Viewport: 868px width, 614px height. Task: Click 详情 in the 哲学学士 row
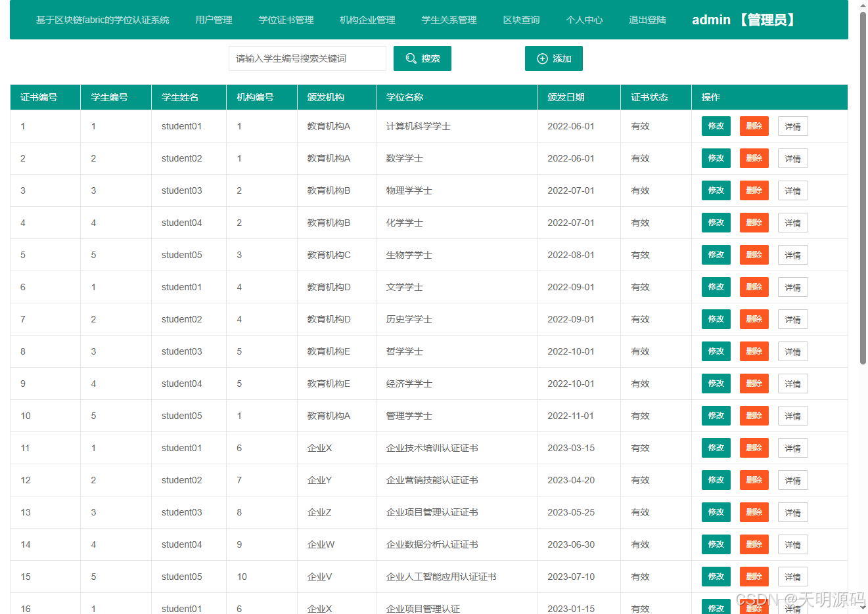tap(793, 351)
